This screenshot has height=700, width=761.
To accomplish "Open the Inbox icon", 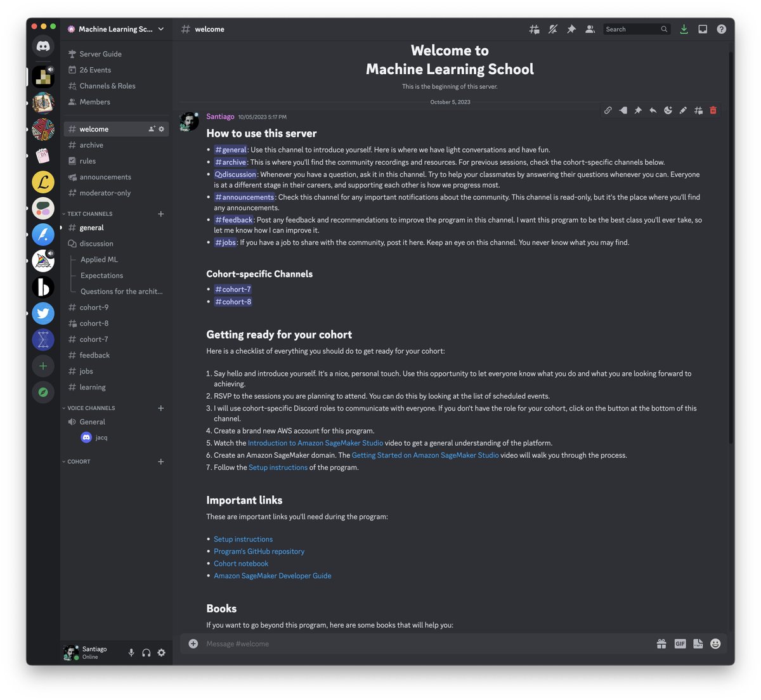I will [x=703, y=29].
